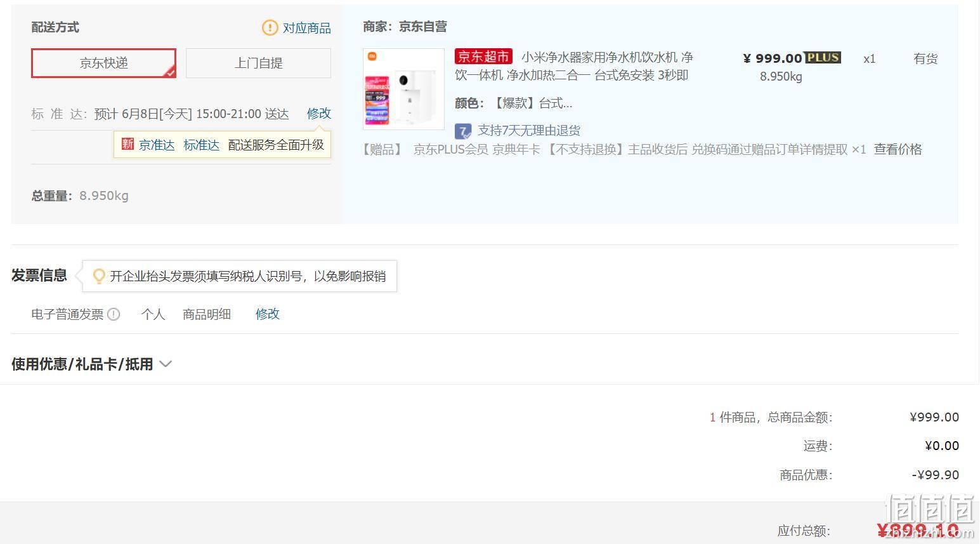Click the PLUS member price badge
980x544 pixels.
(x=823, y=58)
